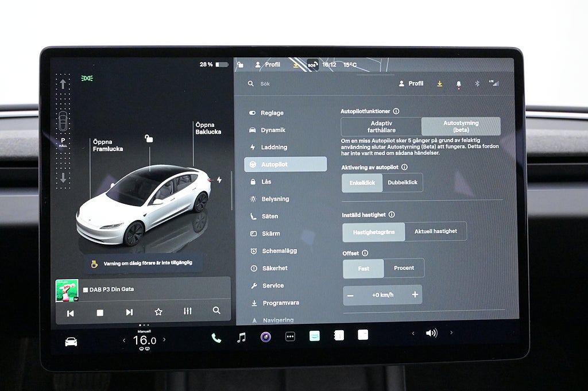This screenshot has height=391, width=588.
Task: Increase speed offset with plus button
Action: [415, 295]
